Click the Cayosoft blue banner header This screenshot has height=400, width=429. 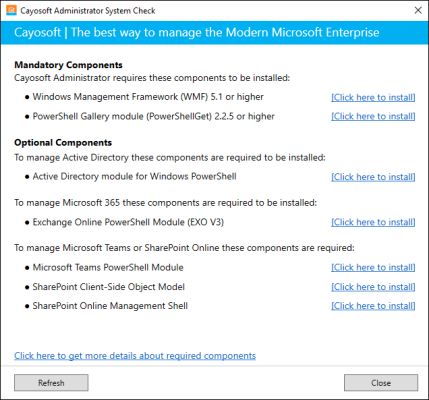[214, 33]
